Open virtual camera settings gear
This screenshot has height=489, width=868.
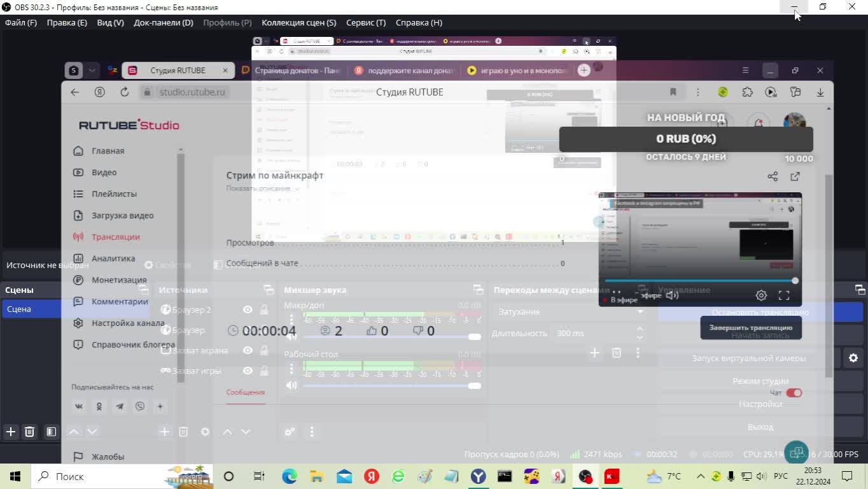[x=853, y=358]
